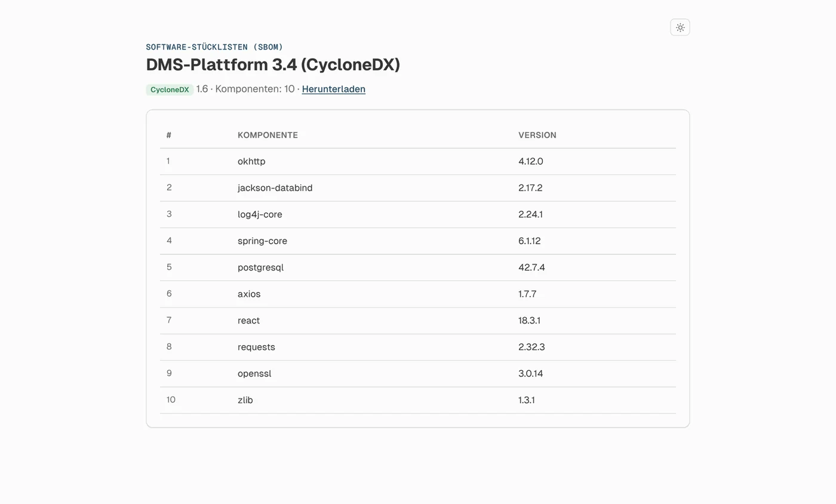
Task: Select version value 1.3.1
Action: 527,400
